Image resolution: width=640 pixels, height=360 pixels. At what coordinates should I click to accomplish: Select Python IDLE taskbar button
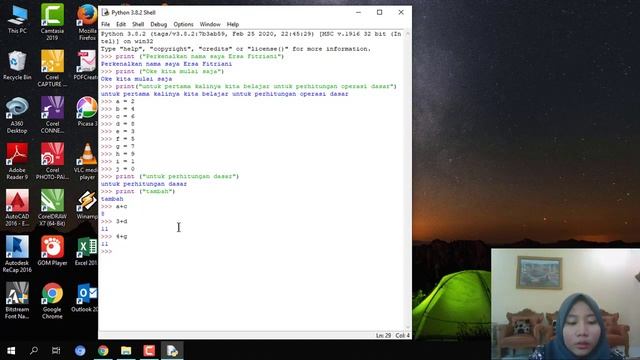(x=172, y=351)
